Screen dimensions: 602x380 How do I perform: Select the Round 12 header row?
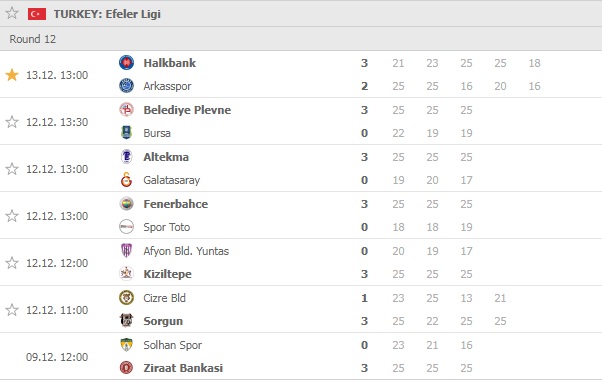click(x=301, y=39)
